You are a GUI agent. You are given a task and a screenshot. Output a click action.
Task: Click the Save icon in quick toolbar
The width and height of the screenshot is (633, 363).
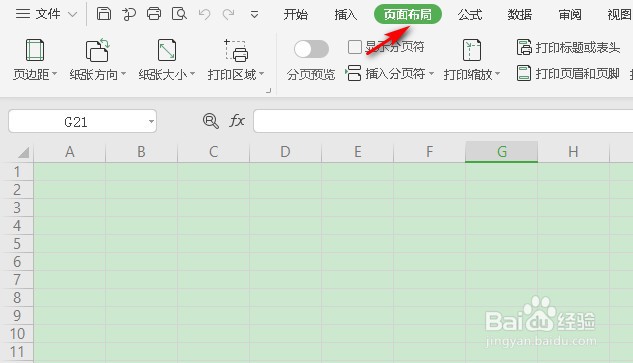coord(104,14)
